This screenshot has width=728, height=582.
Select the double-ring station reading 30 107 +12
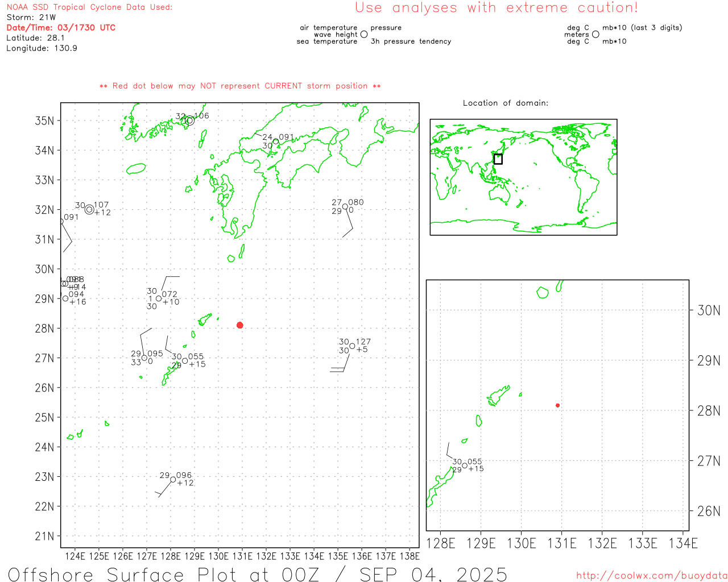[x=89, y=209]
